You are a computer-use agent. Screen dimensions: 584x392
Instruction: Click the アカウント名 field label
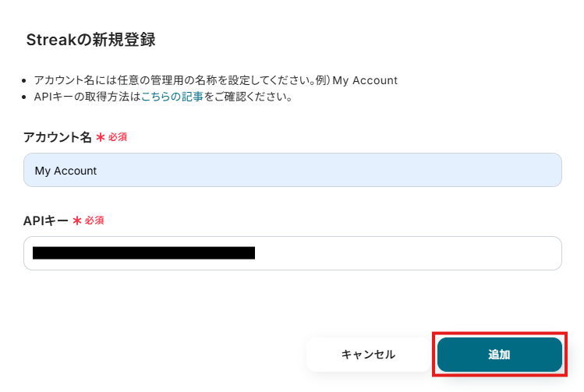(x=58, y=137)
